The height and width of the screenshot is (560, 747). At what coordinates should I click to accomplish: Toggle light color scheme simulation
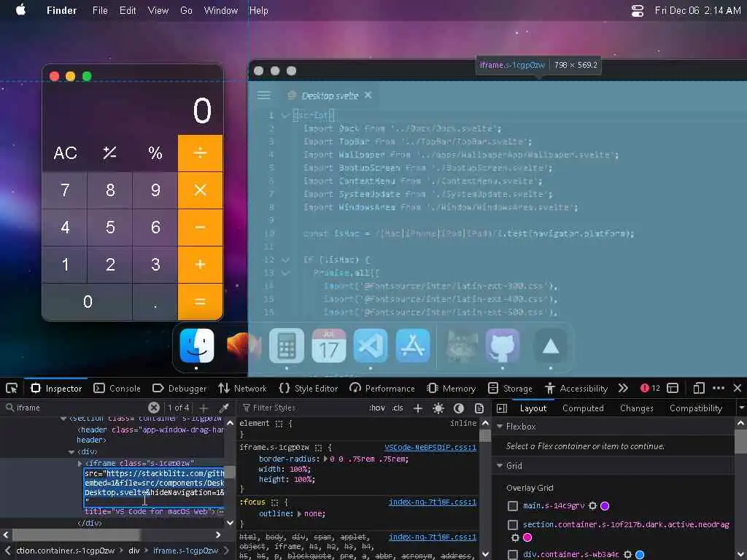point(438,408)
